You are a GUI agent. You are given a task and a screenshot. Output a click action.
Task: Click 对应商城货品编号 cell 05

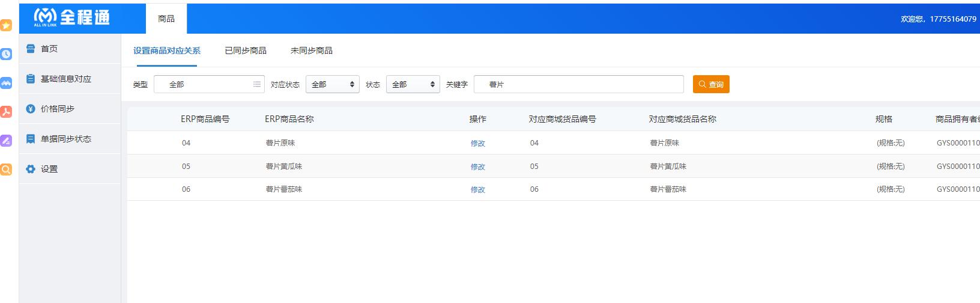(x=534, y=167)
